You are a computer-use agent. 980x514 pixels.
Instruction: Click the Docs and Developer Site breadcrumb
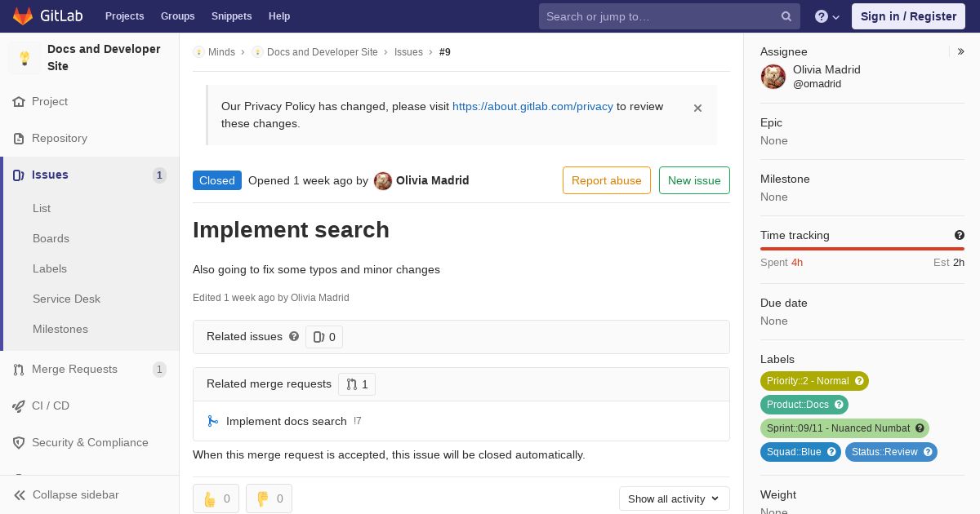[323, 52]
